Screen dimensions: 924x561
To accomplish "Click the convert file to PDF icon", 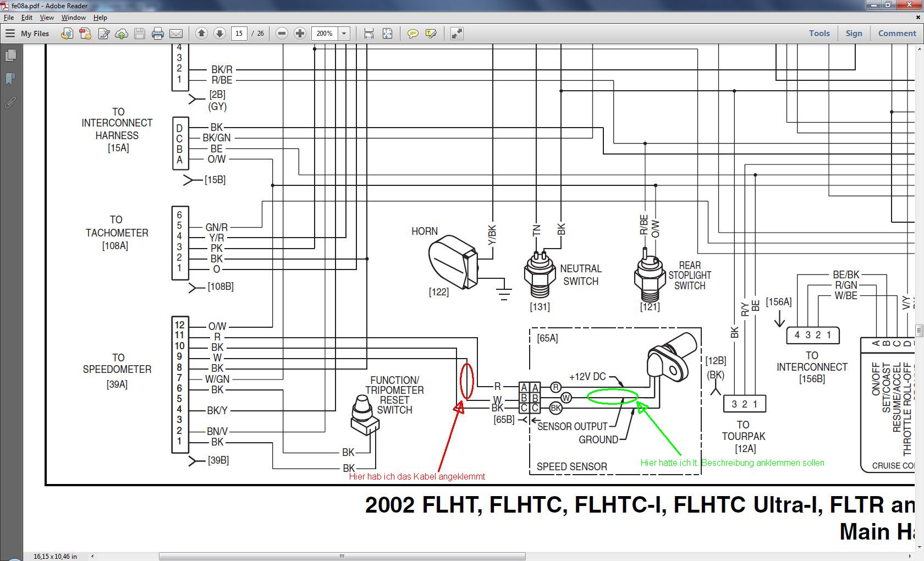I will pyautogui.click(x=67, y=34).
